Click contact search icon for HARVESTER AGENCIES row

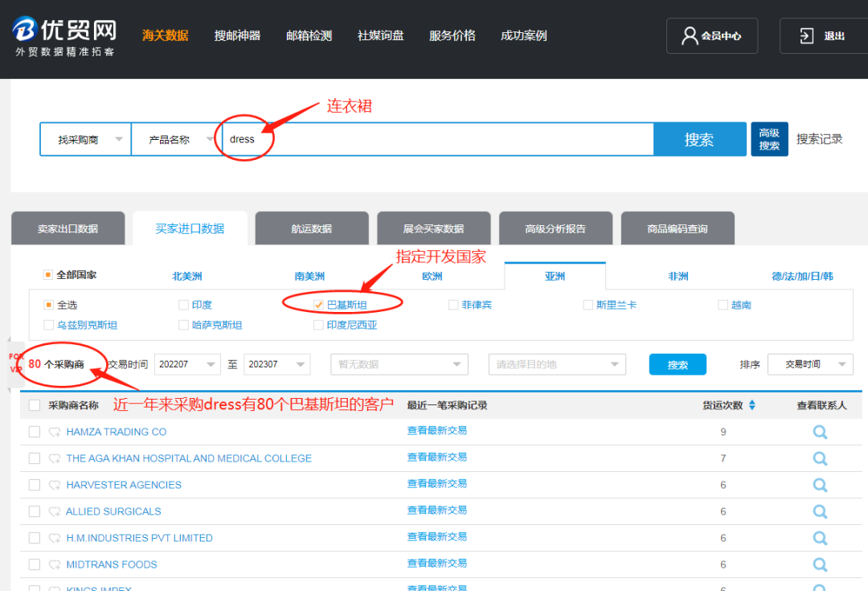(820, 485)
